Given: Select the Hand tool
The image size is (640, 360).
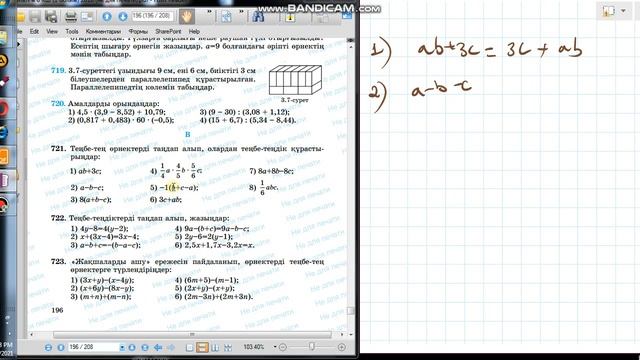Looking at the screenshot, I should pos(187,17).
